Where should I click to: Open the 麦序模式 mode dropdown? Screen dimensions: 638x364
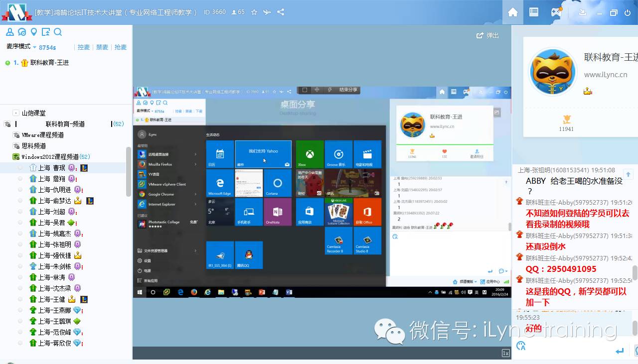pos(21,47)
